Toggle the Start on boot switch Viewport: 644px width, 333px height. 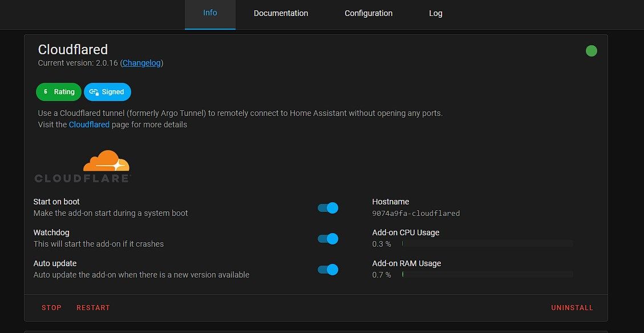coord(328,208)
